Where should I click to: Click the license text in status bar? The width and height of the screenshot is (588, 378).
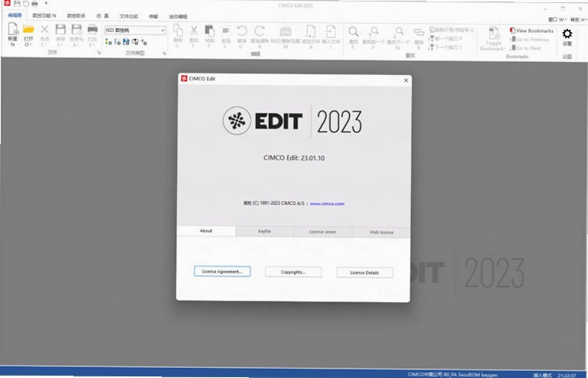click(452, 375)
